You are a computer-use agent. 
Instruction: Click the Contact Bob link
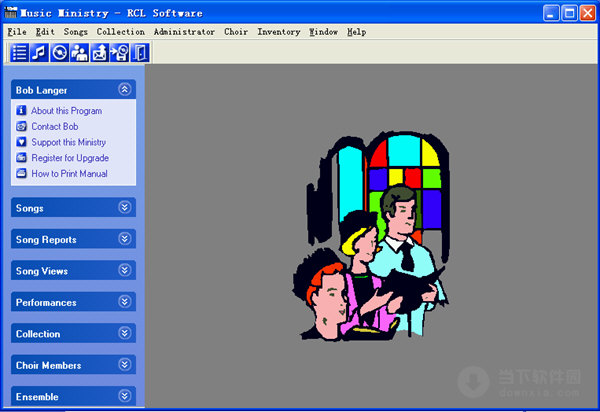55,126
